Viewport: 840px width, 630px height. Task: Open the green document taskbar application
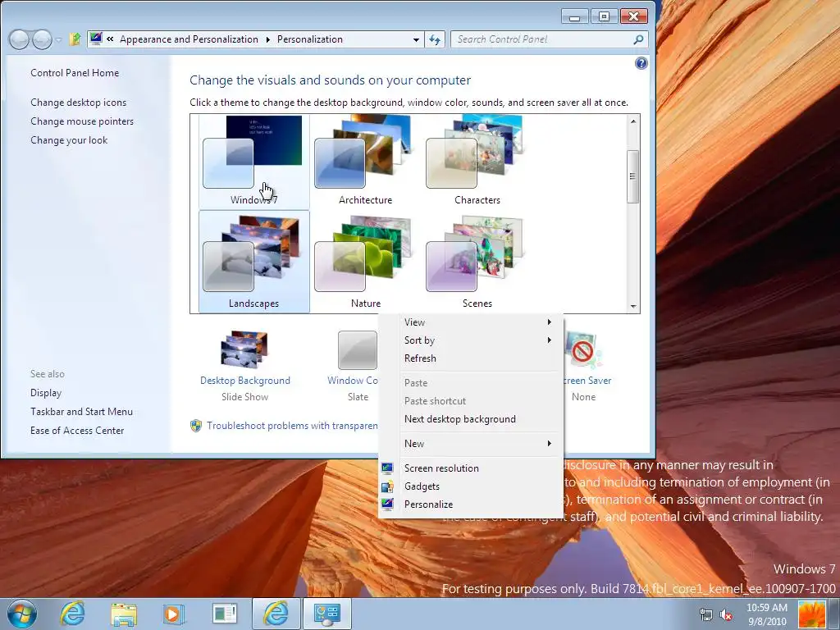click(x=225, y=614)
